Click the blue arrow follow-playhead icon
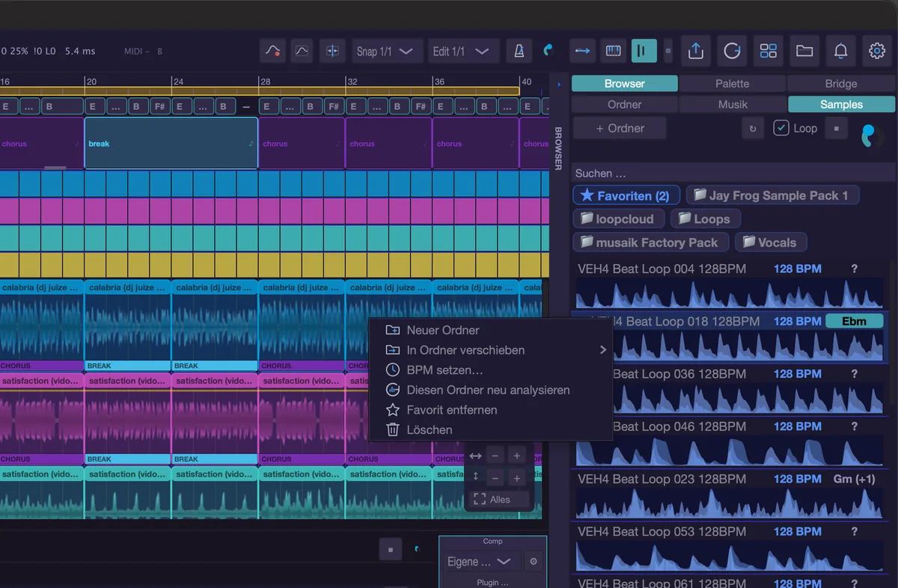898x588 pixels. click(581, 51)
